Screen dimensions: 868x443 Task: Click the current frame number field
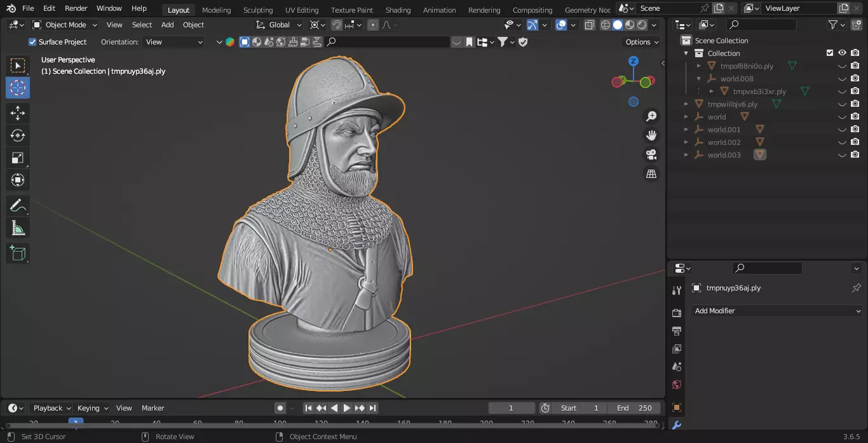pyautogui.click(x=512, y=408)
